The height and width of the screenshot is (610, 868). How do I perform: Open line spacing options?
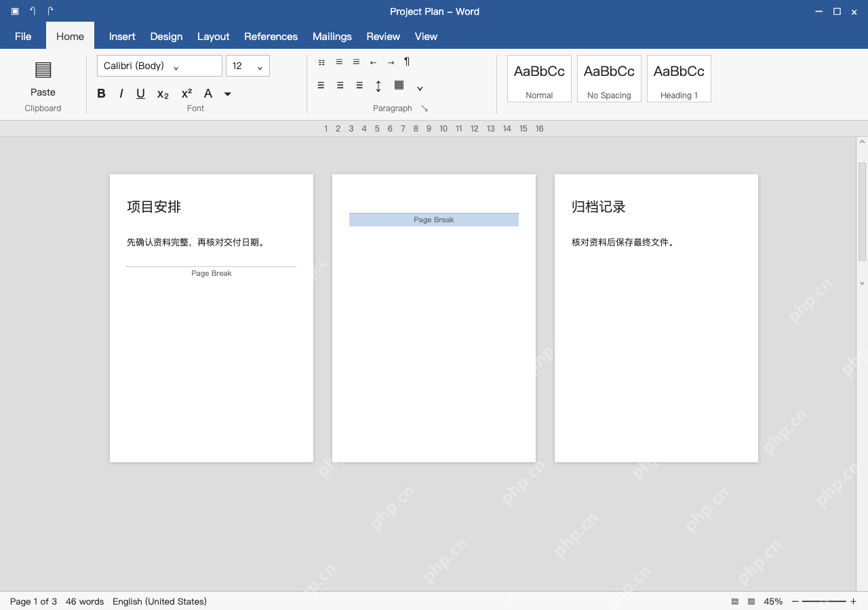click(378, 85)
